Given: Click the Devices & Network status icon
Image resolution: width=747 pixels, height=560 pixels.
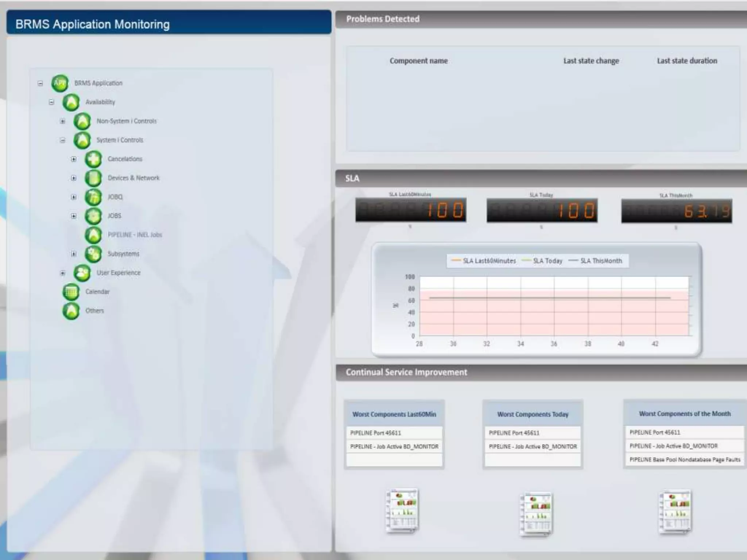Looking at the screenshot, I should [x=93, y=178].
